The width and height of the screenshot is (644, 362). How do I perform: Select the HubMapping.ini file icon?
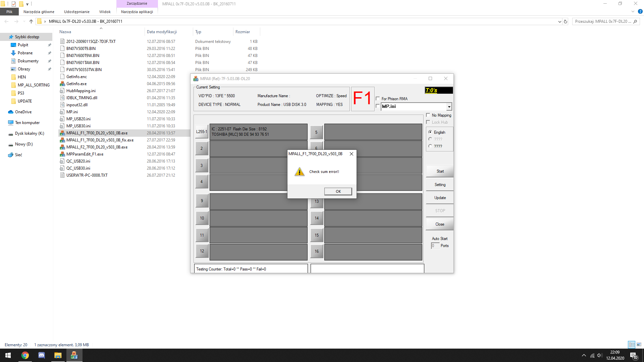pos(62,91)
